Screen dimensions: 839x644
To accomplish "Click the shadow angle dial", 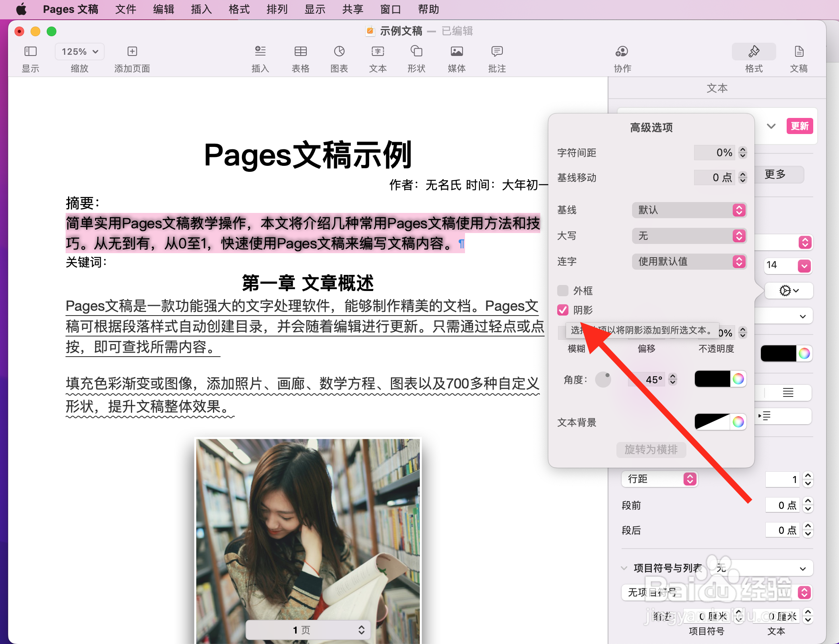I will point(603,379).
